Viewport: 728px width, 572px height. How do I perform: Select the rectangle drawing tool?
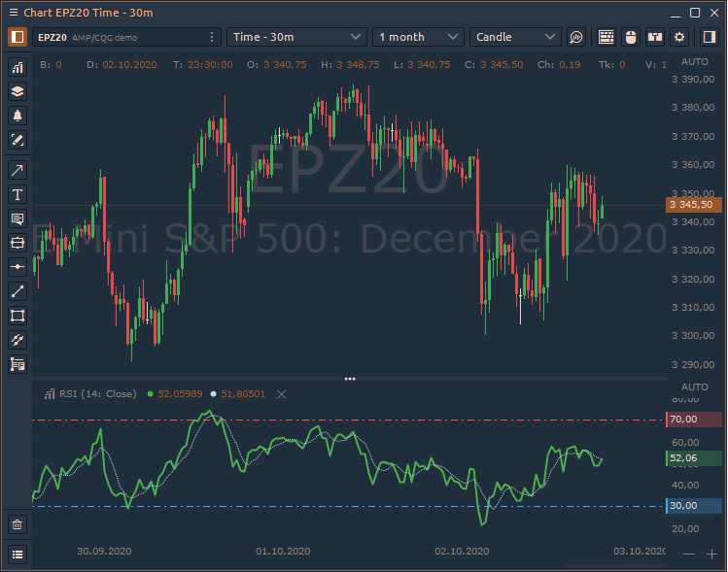pos(17,316)
